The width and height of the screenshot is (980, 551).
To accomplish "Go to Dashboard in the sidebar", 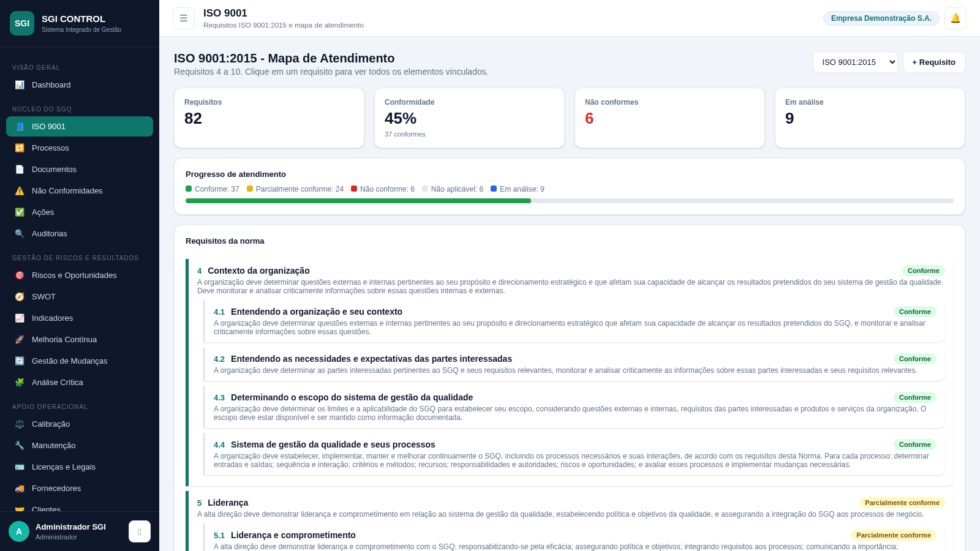I will pos(80,85).
